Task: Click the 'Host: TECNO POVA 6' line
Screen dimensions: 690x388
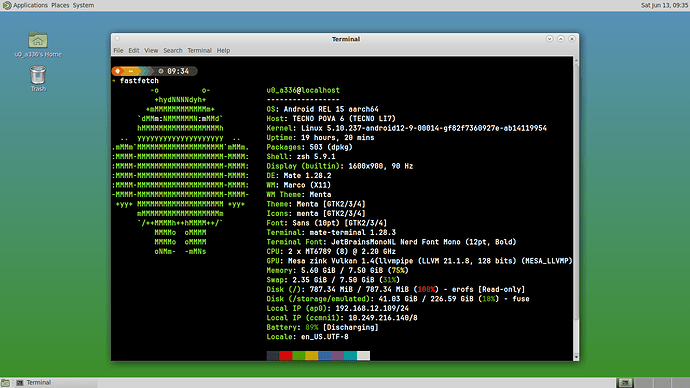Action: click(331, 119)
